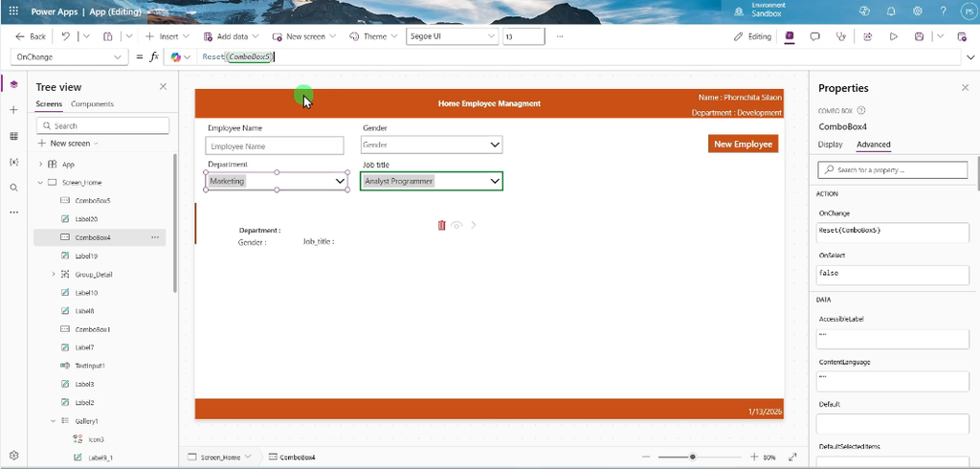980x469 pixels.
Task: Expand the formula bar chevron
Action: (x=970, y=56)
